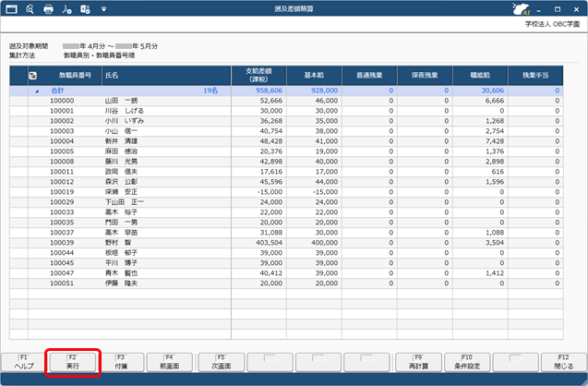
Task: Click the 教職員番号 column header
Action: [x=75, y=76]
